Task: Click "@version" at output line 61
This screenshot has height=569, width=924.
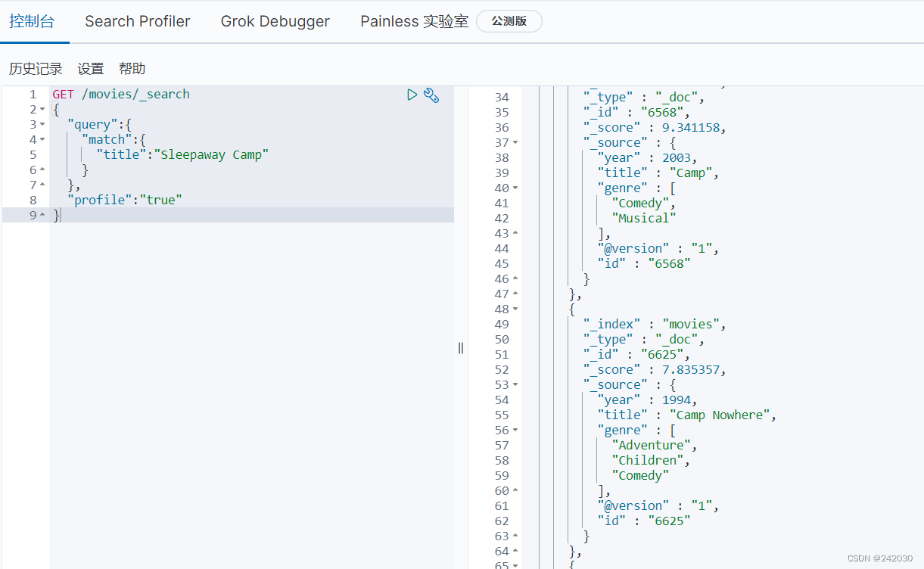Action: tap(633, 506)
